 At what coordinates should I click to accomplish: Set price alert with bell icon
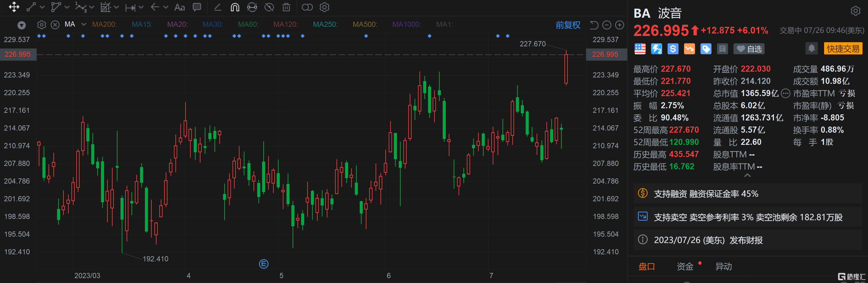(x=811, y=48)
